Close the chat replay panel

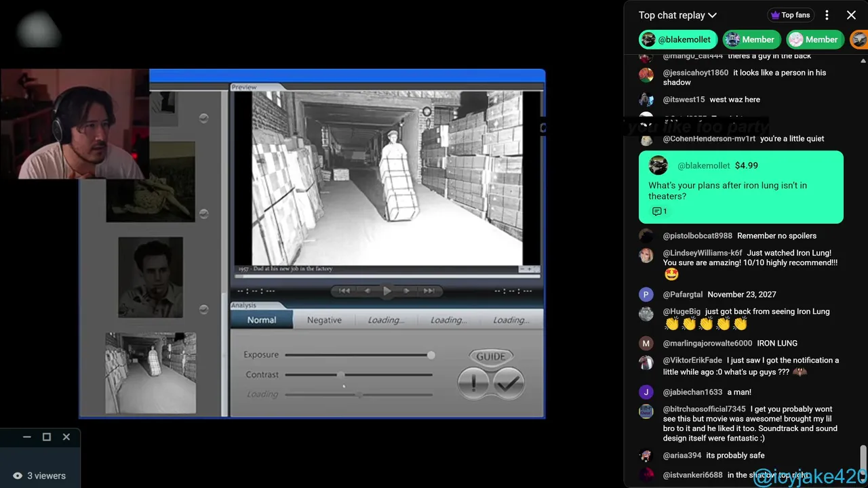point(851,15)
